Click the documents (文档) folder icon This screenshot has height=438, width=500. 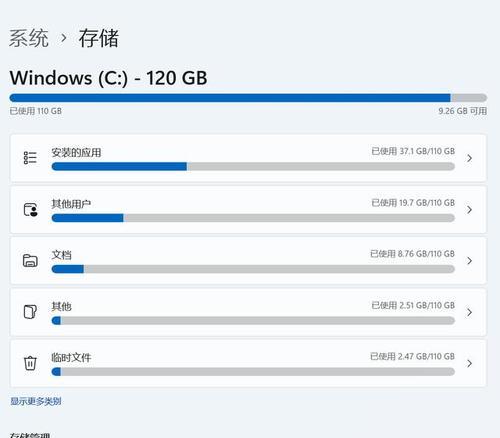tap(30, 261)
